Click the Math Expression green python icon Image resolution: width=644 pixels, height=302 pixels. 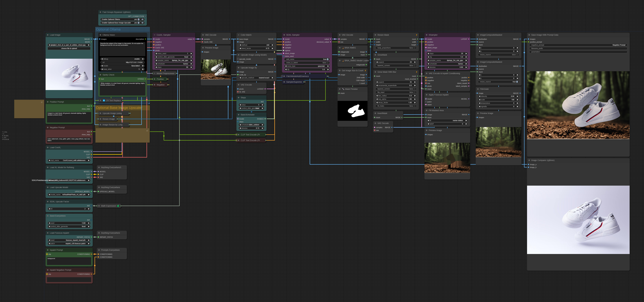[118, 206]
